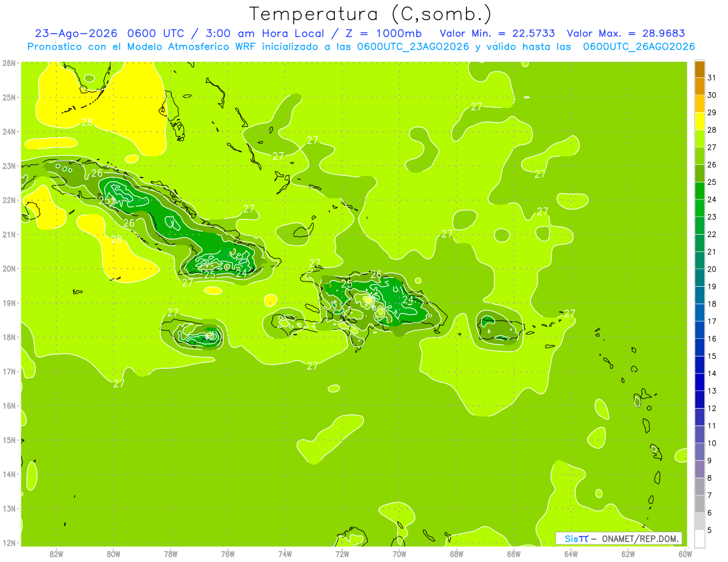Click the 26N latitude axis label
Screen dimensions: 728x562
8,63
